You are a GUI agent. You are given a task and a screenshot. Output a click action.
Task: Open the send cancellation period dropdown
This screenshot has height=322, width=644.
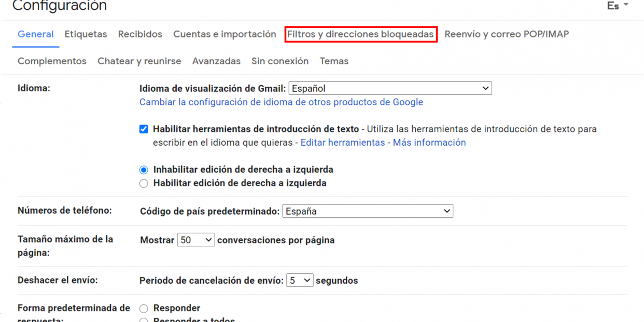point(300,280)
